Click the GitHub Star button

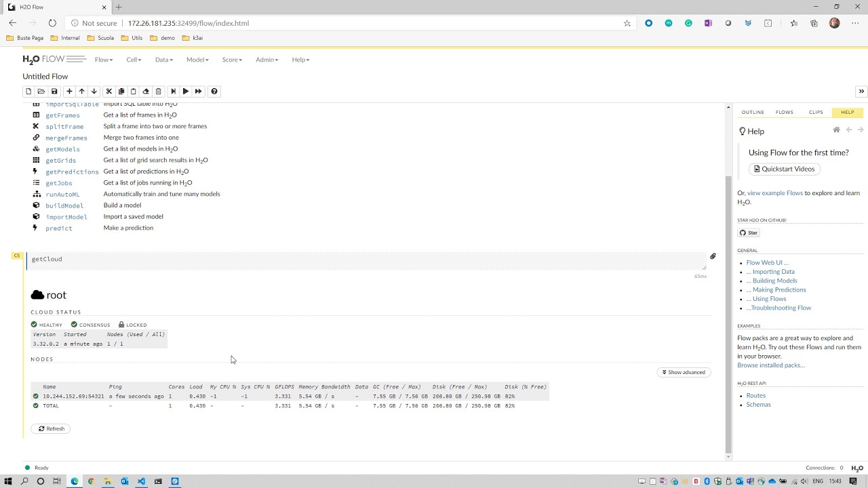pos(749,232)
